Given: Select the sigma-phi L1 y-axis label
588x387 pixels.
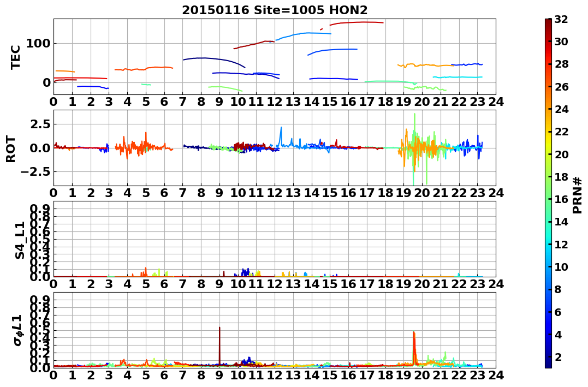Looking at the screenshot, I should [18, 330].
